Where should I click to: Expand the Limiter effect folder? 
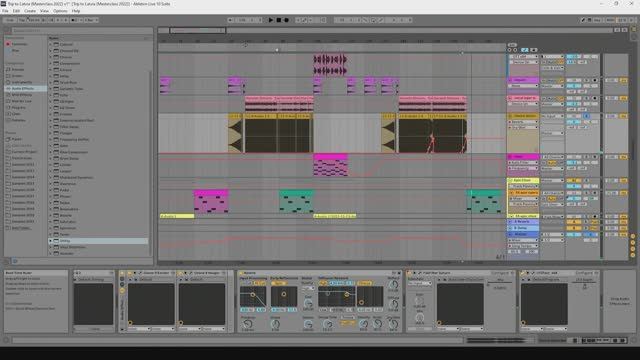click(51, 164)
